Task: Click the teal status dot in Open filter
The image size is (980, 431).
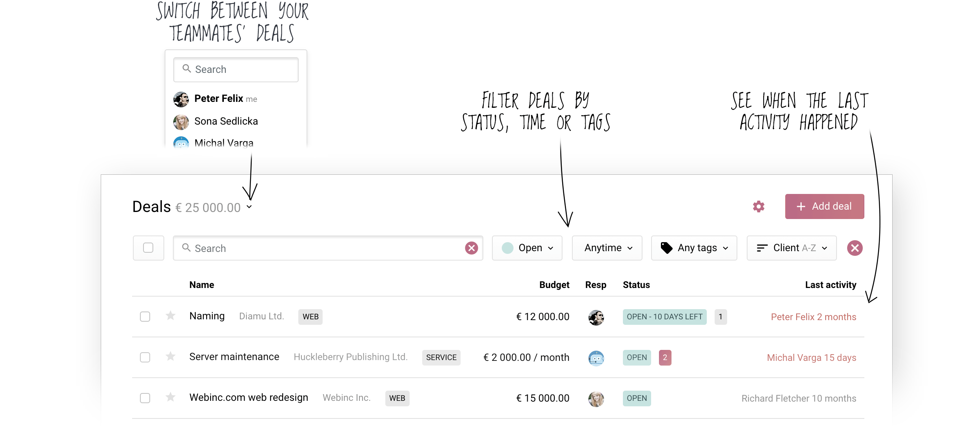Action: click(508, 248)
